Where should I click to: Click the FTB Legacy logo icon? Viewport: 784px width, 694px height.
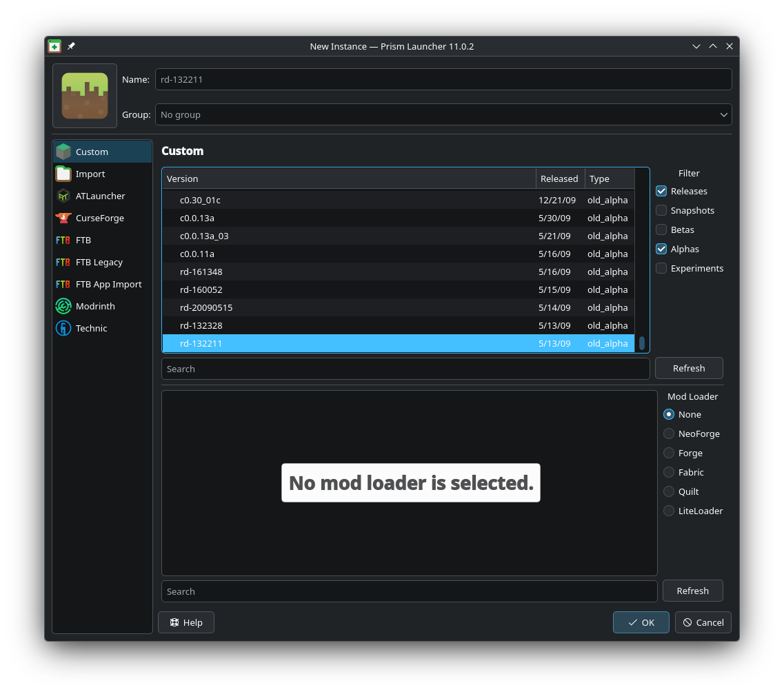click(63, 262)
